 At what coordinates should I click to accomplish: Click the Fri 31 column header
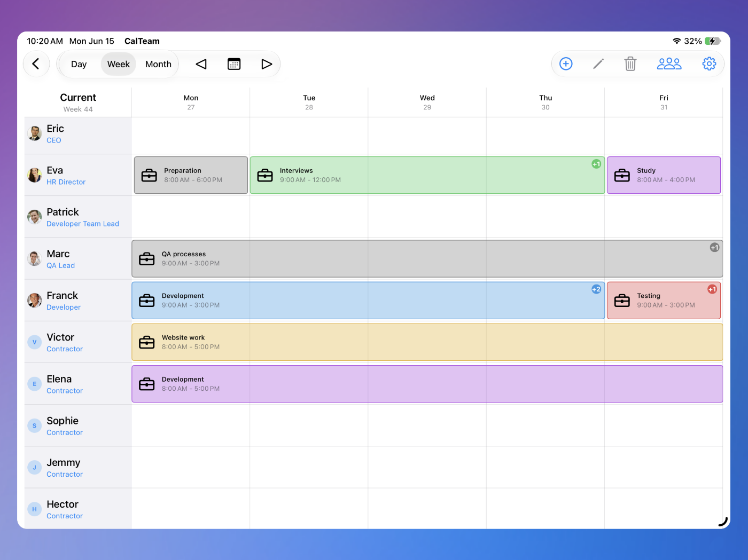click(x=664, y=102)
